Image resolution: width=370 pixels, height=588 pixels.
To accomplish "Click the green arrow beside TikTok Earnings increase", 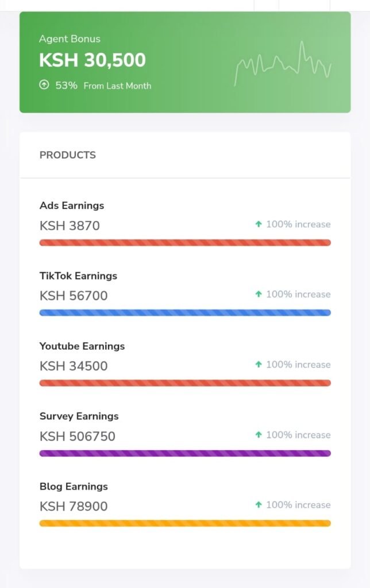I will pyautogui.click(x=258, y=295).
